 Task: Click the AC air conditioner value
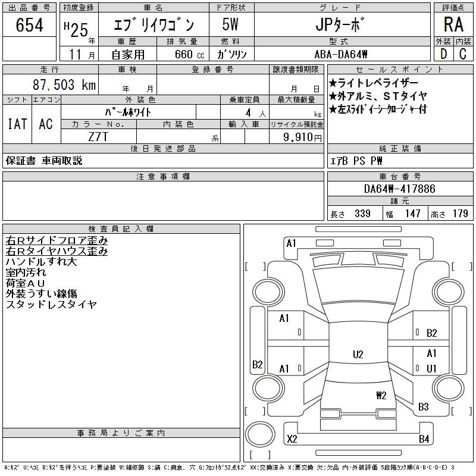click(x=46, y=124)
